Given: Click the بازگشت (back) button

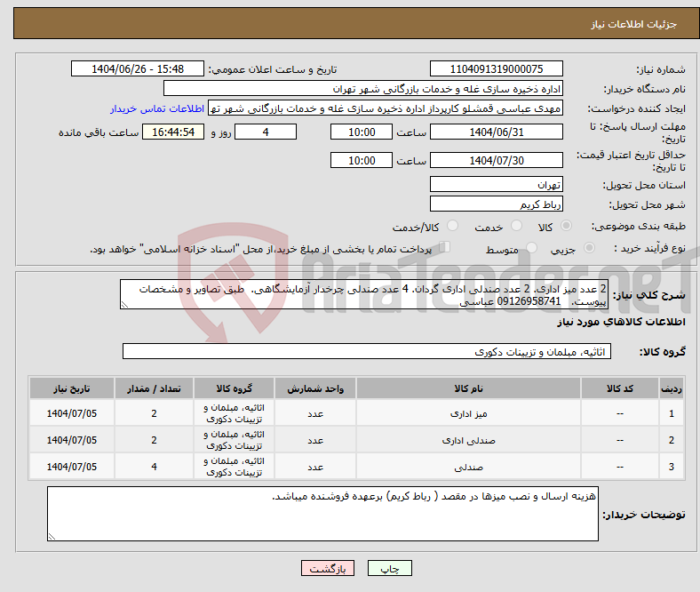Looking at the screenshot, I should [x=328, y=569].
